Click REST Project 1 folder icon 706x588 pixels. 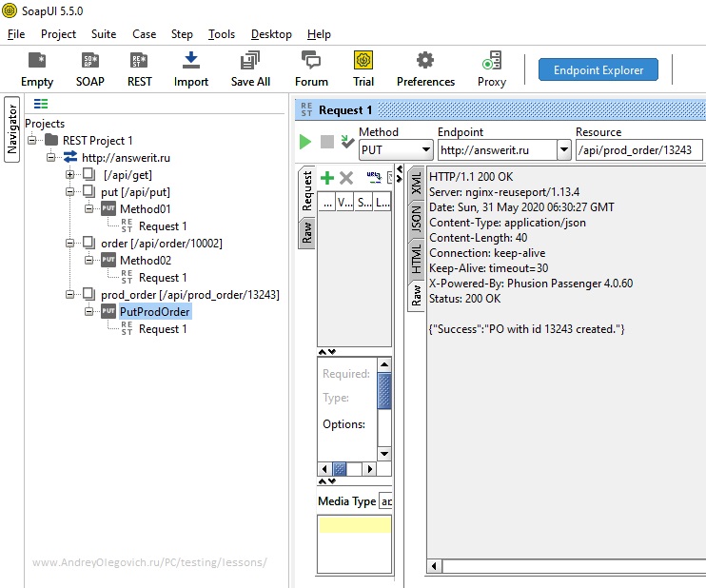[x=51, y=140]
